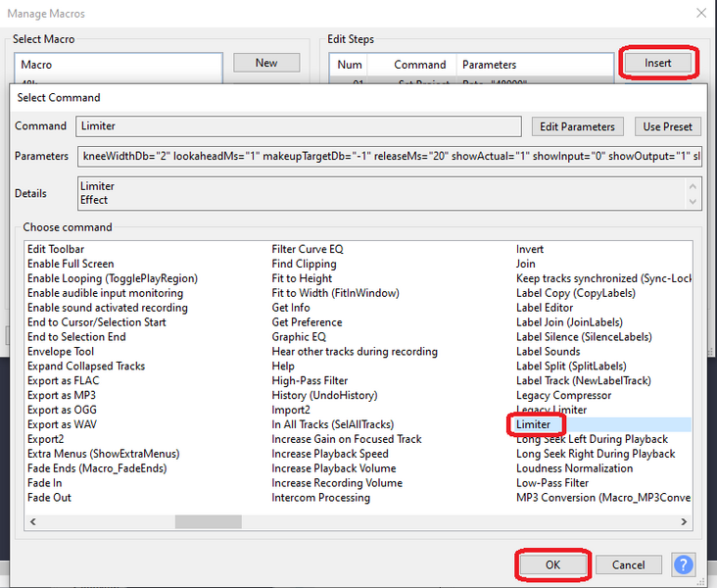Click OK to confirm the command
The image size is (717, 588).
coord(552,564)
